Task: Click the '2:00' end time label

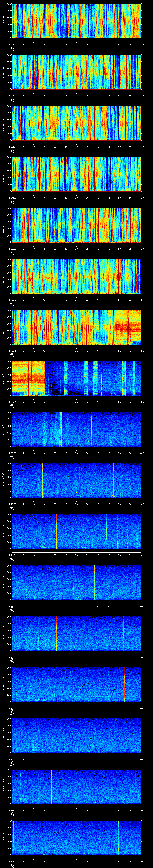Action: coord(141,44)
